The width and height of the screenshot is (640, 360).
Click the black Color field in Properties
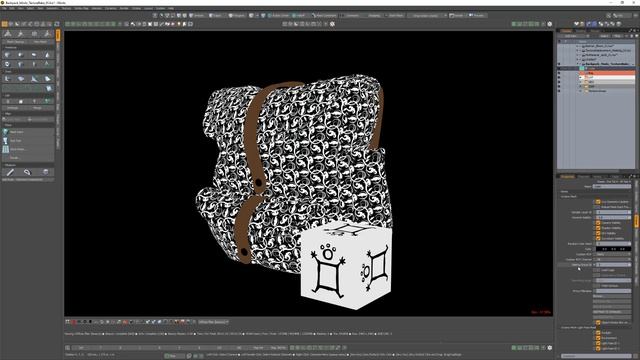click(613, 249)
